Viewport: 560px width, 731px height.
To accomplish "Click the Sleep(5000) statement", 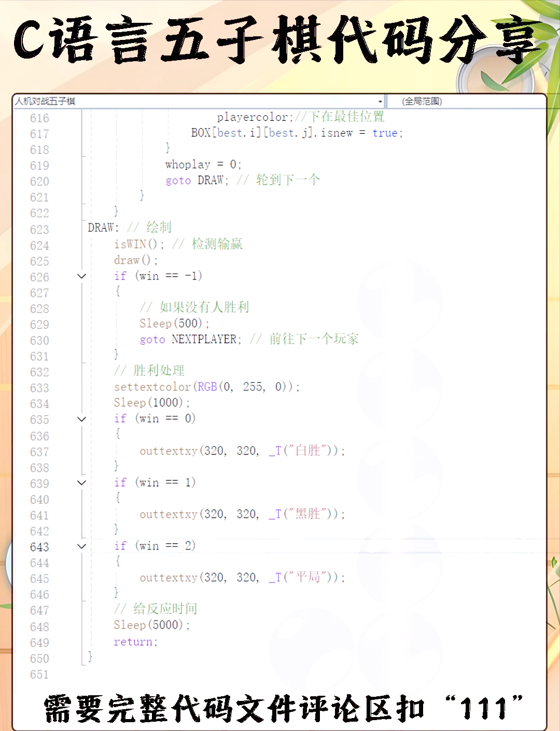I will [x=151, y=625].
